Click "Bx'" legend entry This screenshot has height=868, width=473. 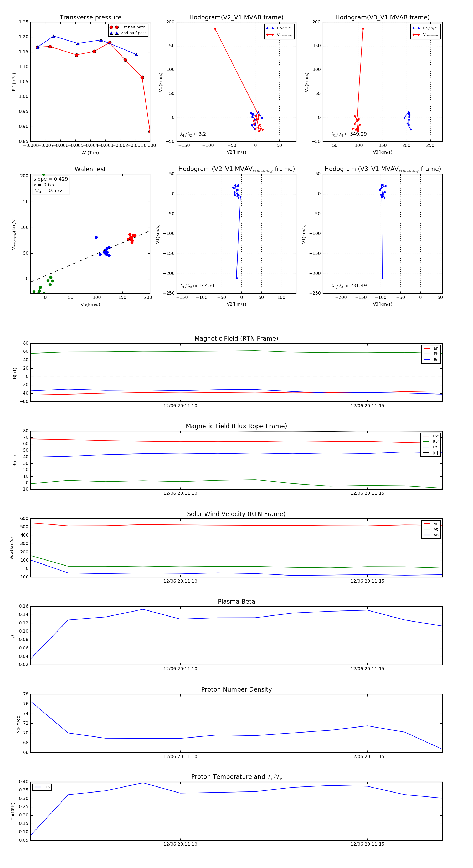click(431, 436)
